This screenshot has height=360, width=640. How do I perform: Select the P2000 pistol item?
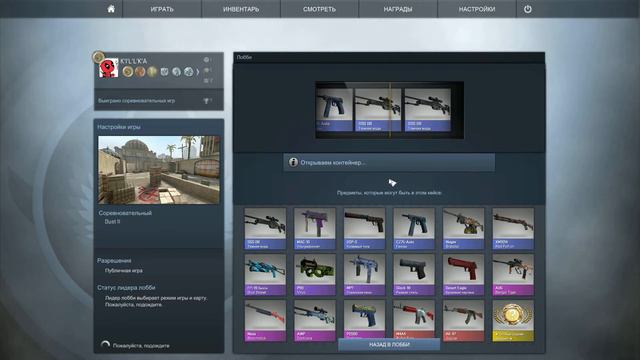pyautogui.click(x=364, y=320)
